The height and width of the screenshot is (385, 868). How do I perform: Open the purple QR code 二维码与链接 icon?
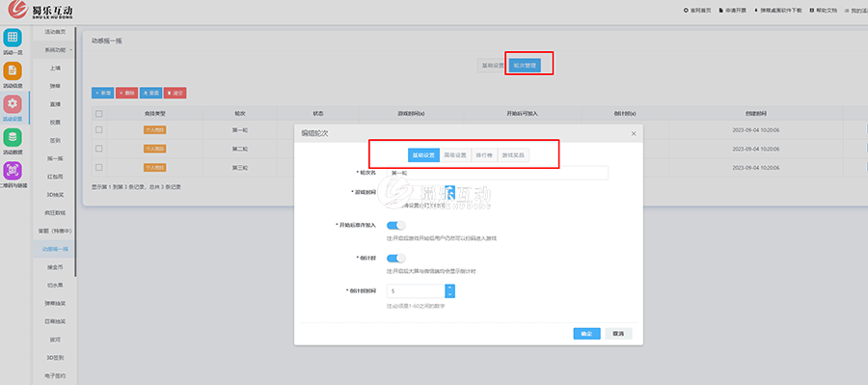pos(13,170)
